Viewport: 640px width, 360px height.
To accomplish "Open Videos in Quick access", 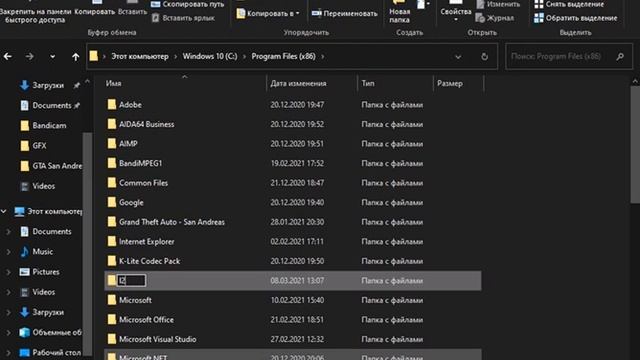I will [43, 186].
